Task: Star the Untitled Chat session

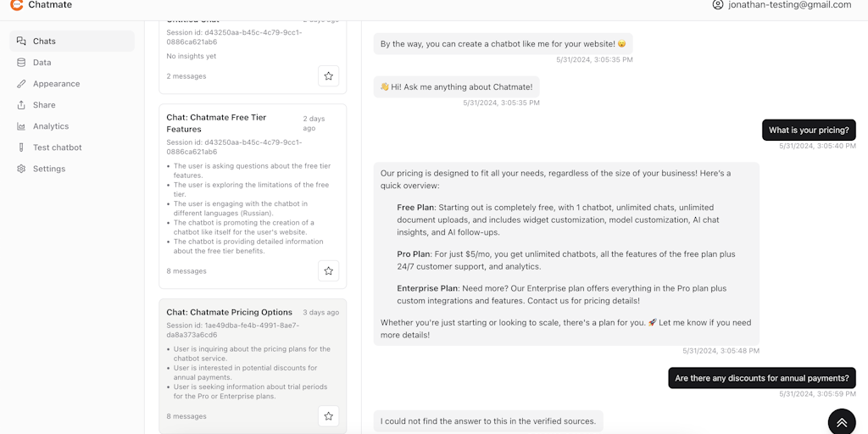Action: (x=328, y=75)
